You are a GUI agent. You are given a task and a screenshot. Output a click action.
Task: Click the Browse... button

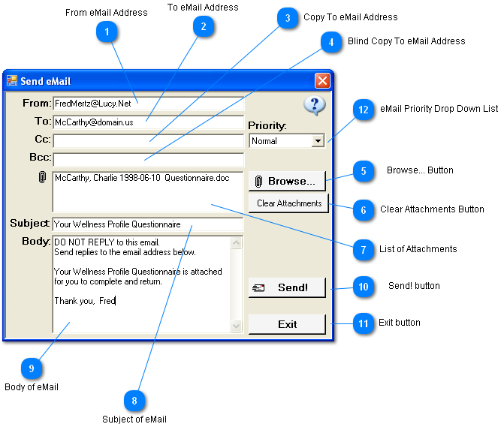[x=287, y=181]
